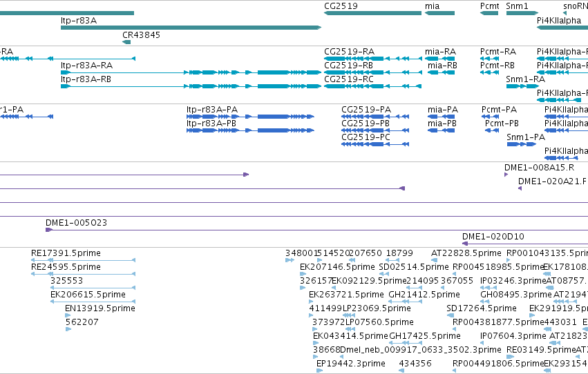Select the Pi4KIIalpha gene label
This screenshot has width=588, height=374.
pos(559,21)
